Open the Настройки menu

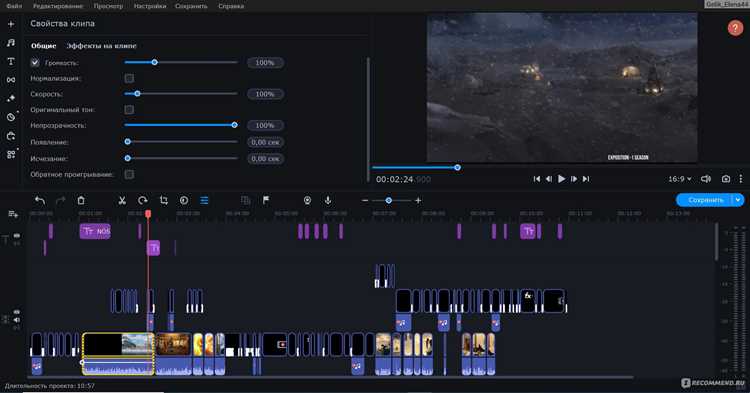150,6
